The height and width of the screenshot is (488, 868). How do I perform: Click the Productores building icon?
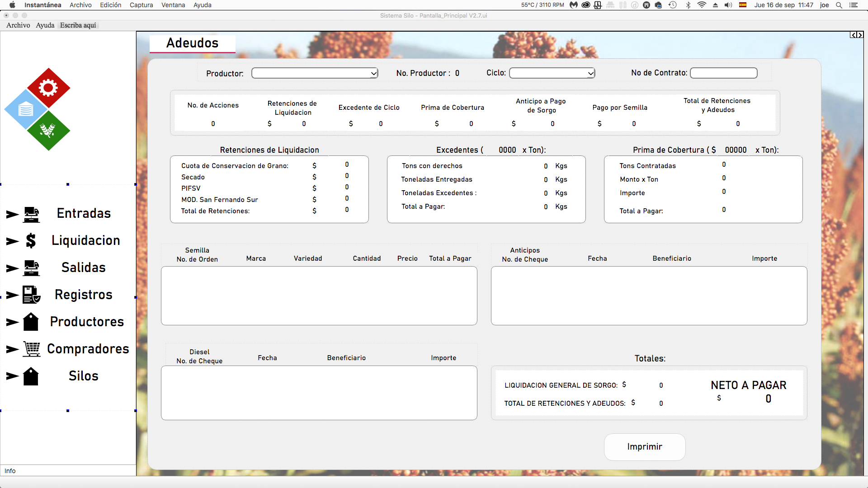(x=31, y=322)
